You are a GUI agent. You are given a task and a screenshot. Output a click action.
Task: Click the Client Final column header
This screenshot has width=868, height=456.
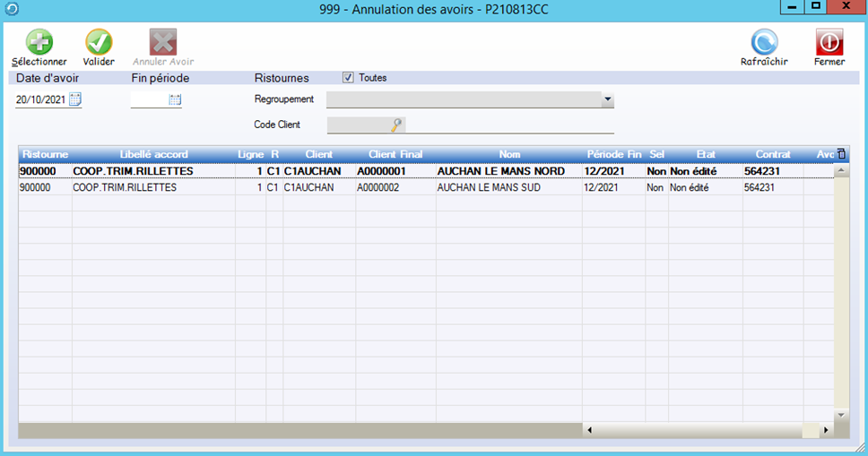tap(395, 154)
